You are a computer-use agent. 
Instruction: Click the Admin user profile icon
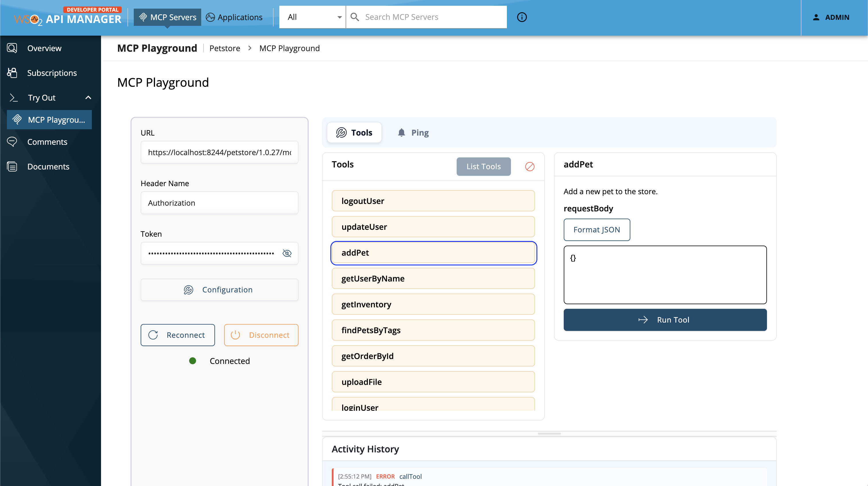point(816,17)
